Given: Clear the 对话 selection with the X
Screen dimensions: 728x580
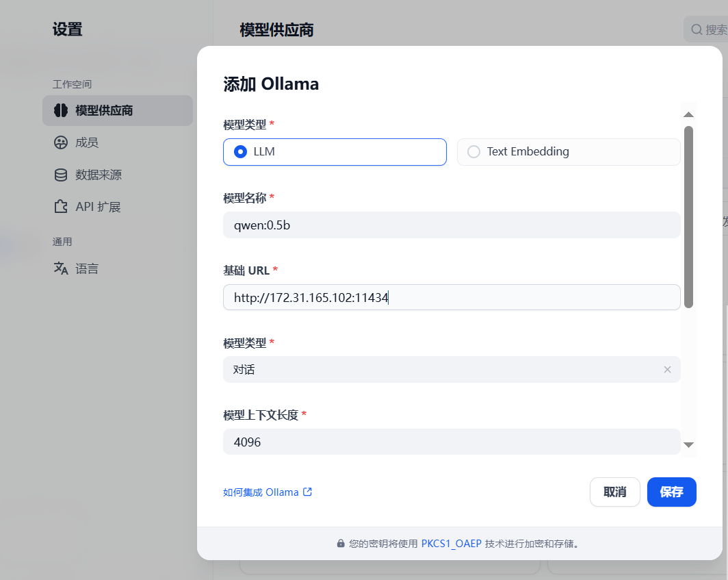Looking at the screenshot, I should click(667, 369).
